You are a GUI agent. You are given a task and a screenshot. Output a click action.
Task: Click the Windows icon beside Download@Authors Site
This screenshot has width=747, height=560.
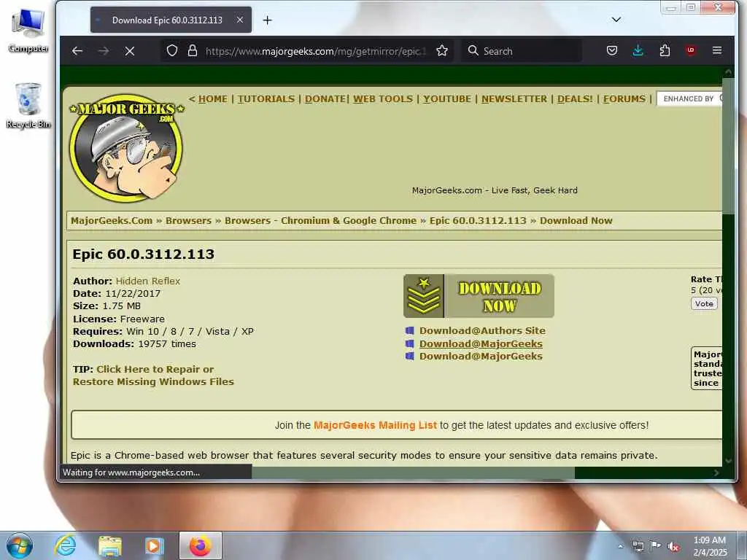click(410, 330)
